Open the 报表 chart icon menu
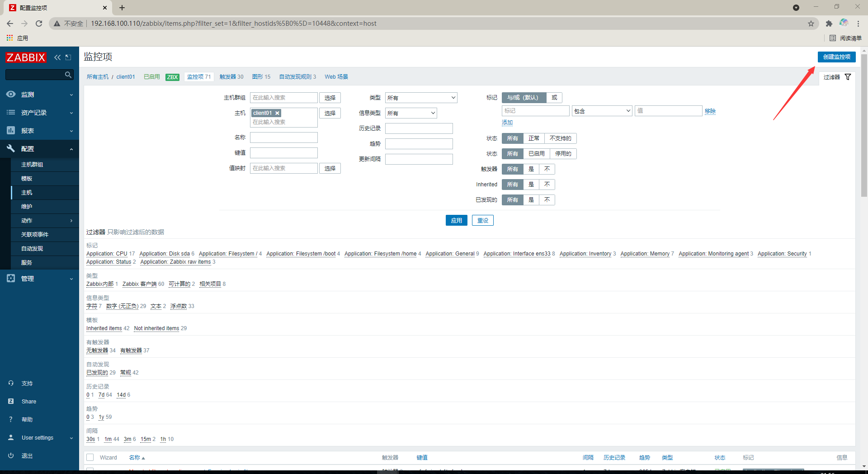This screenshot has height=474, width=868. click(x=11, y=130)
